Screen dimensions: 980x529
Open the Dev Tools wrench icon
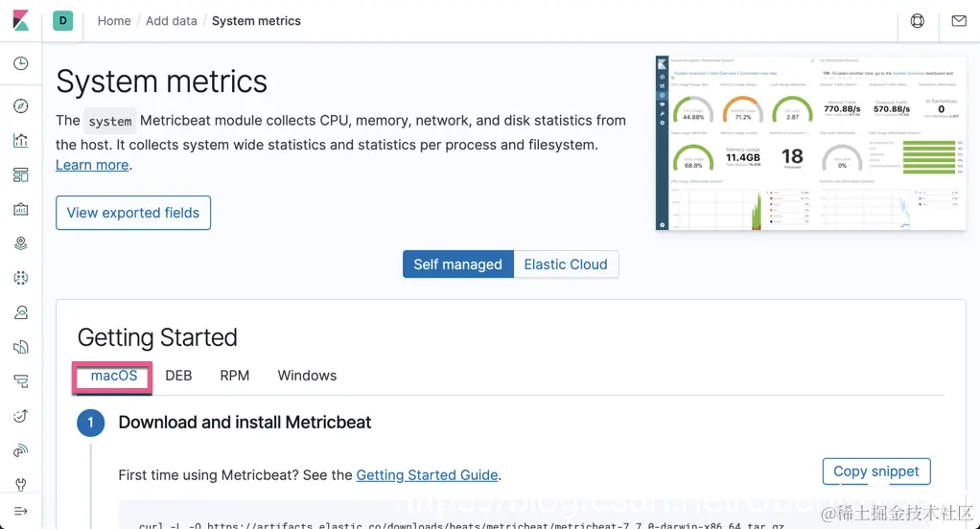(x=21, y=484)
